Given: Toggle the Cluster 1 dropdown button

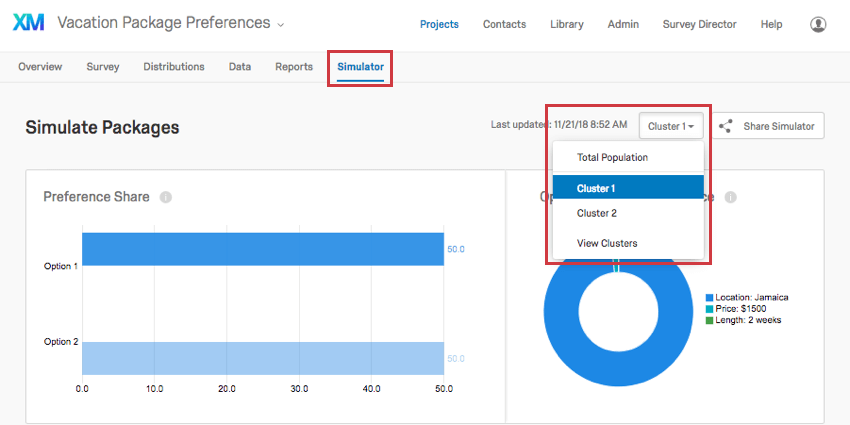Looking at the screenshot, I should click(x=670, y=126).
